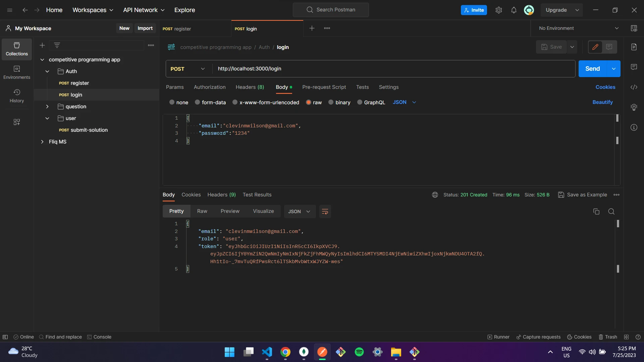644x362 pixels.
Task: Open the request body JSON format dropdown
Action: 405,102
